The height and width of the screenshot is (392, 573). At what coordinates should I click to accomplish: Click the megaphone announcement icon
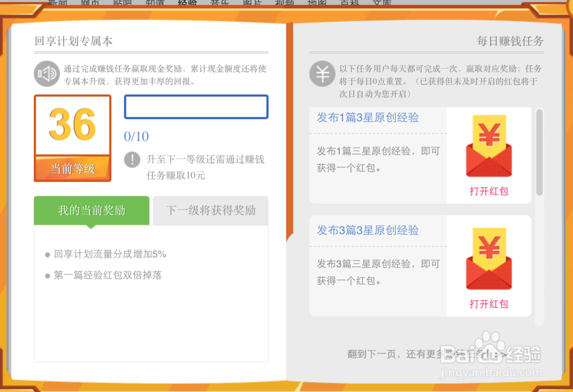(46, 74)
